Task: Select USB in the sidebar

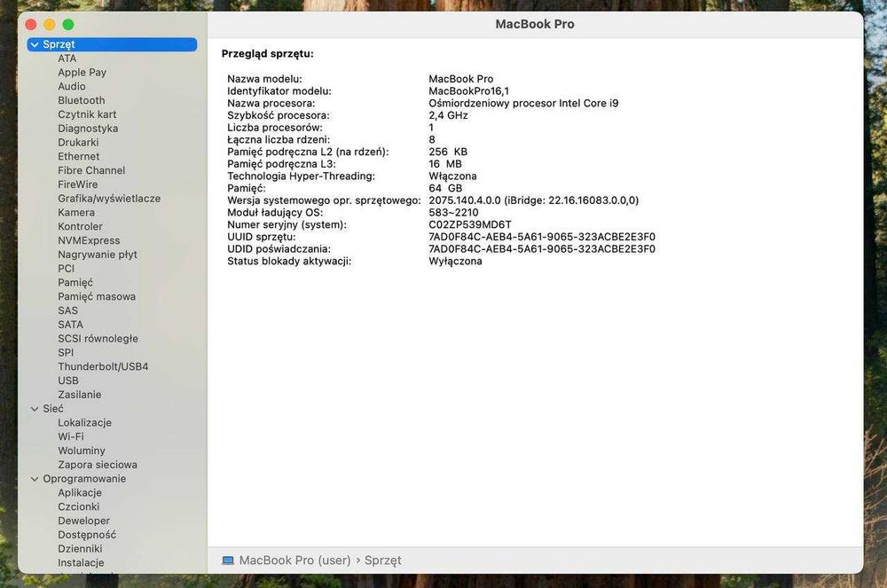Action: click(68, 380)
